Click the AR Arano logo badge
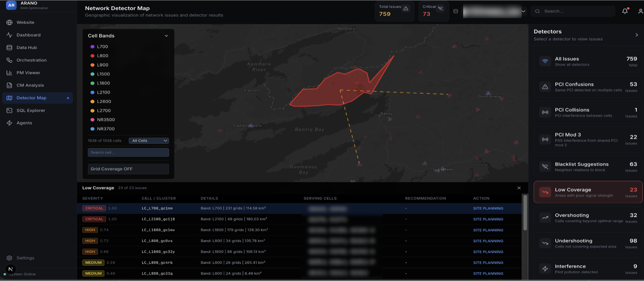Screen dimensions: 644x281 11,6
